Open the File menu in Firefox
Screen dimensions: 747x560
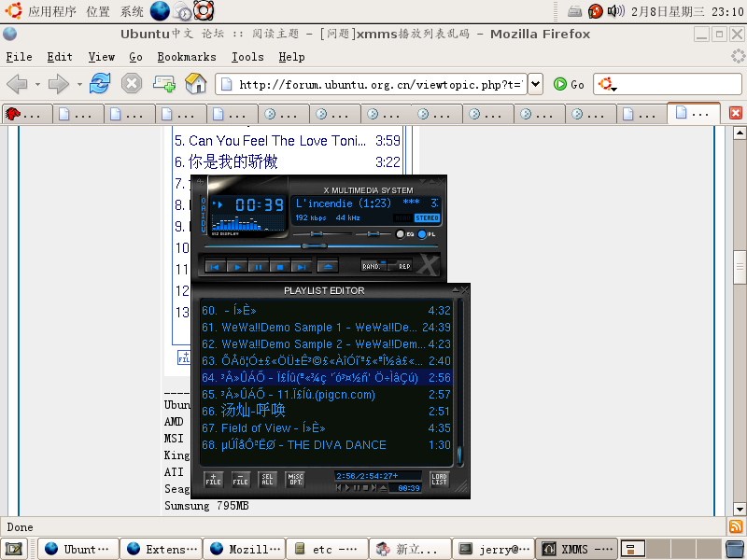pyautogui.click(x=19, y=57)
